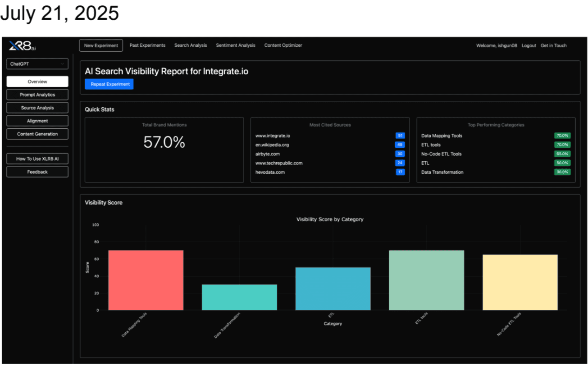588x367 pixels.
Task: Click the Repeat Experiment button
Action: coord(109,84)
